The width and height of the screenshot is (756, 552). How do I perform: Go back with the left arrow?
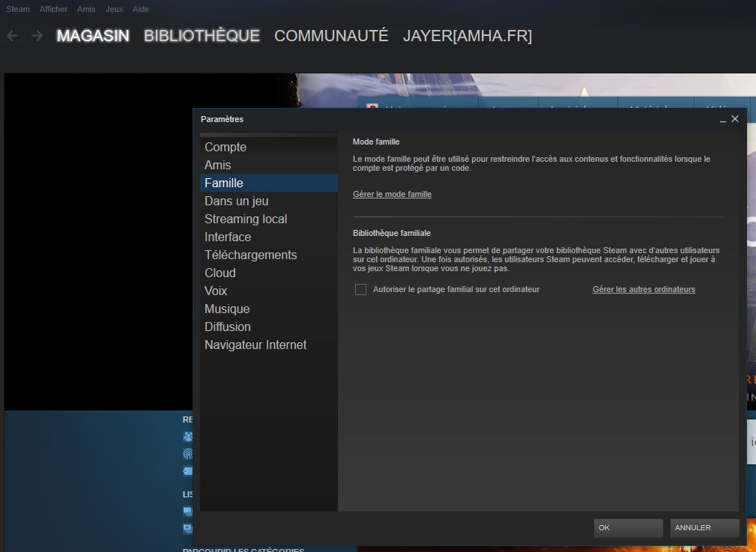pyautogui.click(x=13, y=36)
